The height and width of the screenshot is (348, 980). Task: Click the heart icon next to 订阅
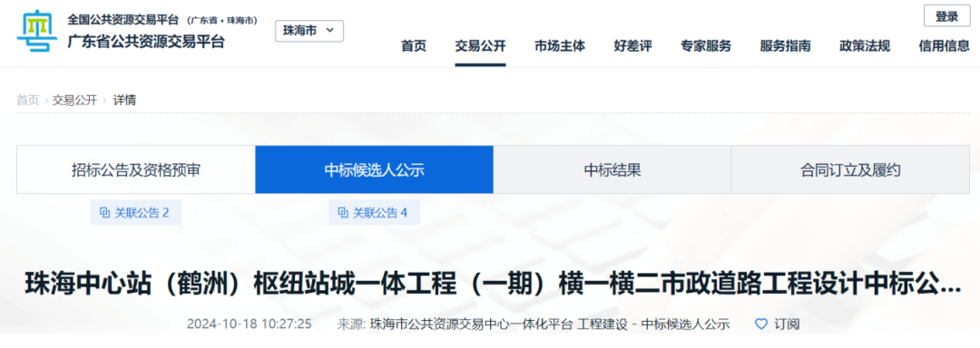pos(760,324)
